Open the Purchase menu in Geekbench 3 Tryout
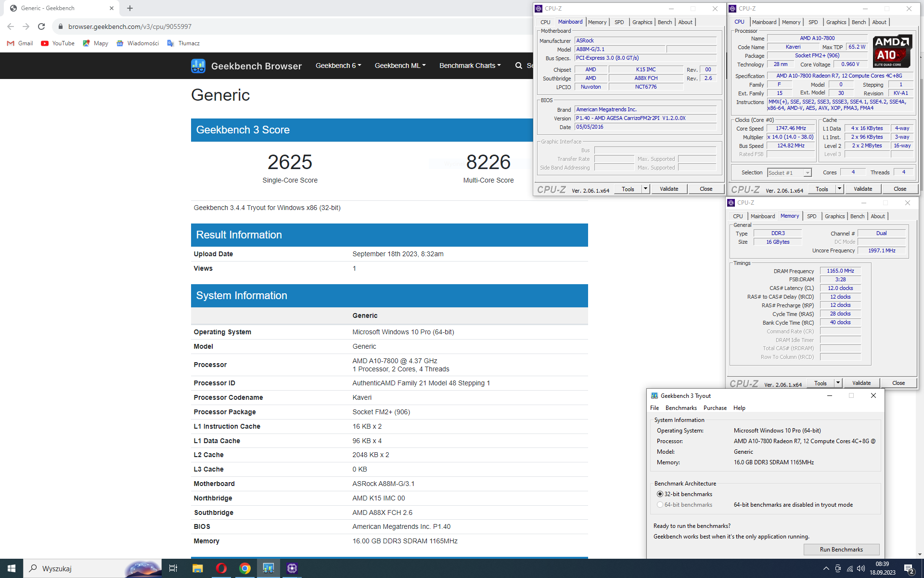The image size is (924, 578). 715,408
